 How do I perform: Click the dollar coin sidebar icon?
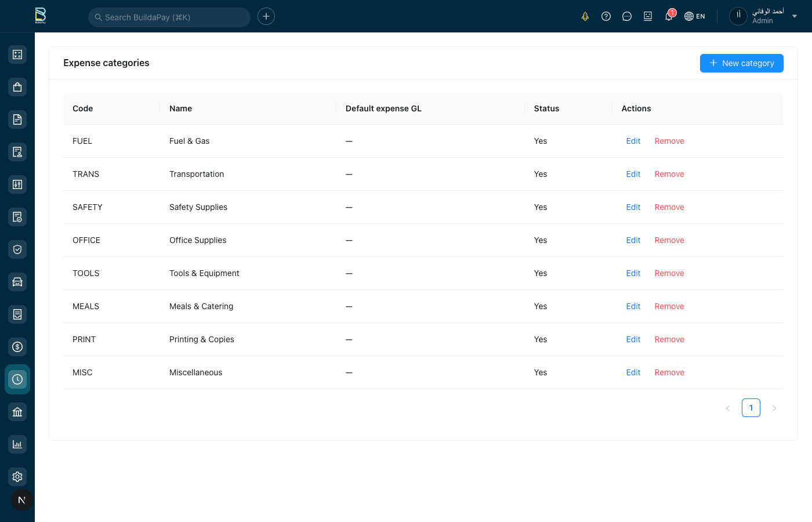(x=17, y=347)
